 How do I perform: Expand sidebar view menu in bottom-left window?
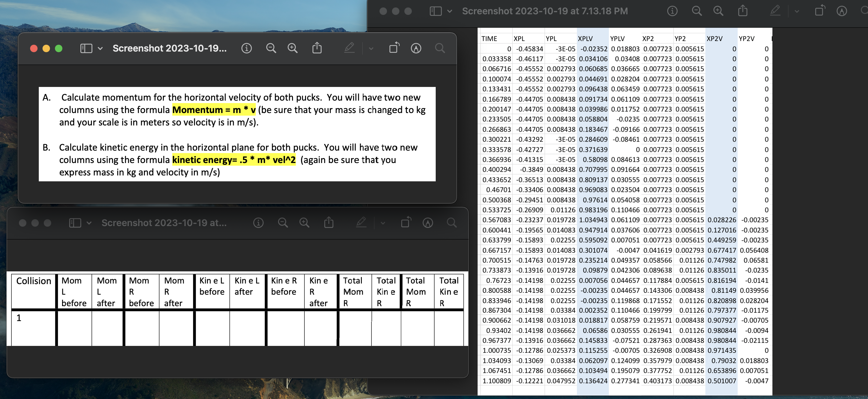click(x=89, y=223)
